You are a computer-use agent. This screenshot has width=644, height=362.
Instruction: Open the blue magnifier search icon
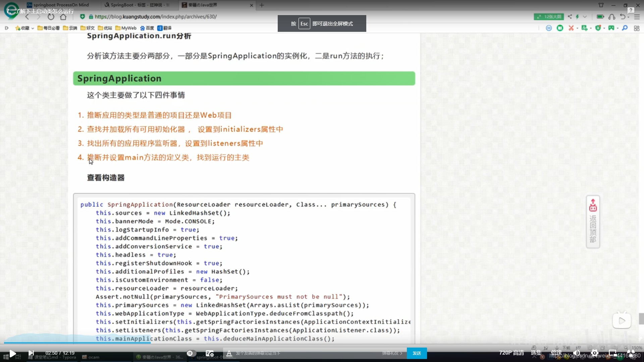625,28
